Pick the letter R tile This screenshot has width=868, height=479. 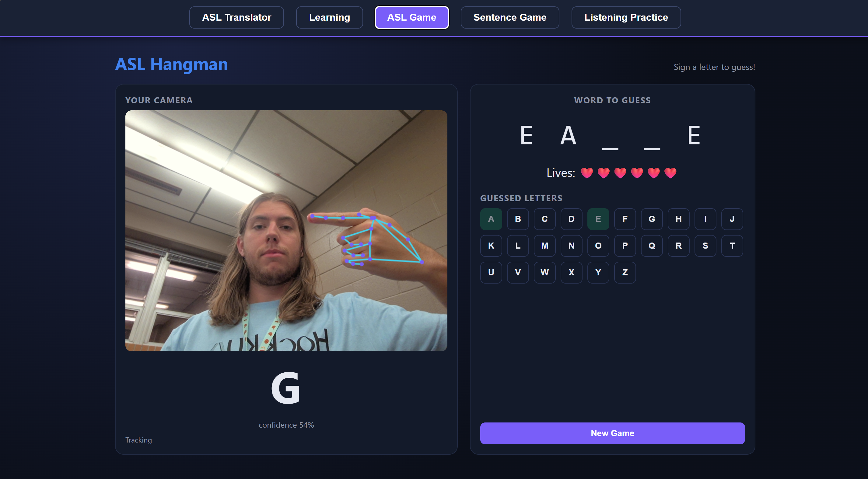[678, 246]
